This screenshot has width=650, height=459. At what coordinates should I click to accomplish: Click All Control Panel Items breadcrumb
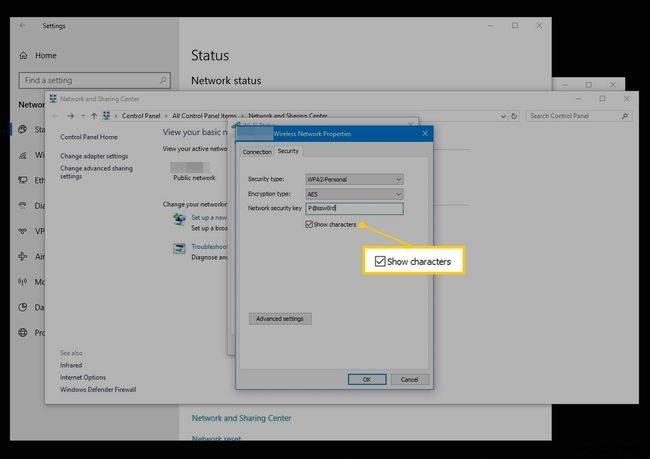204,116
